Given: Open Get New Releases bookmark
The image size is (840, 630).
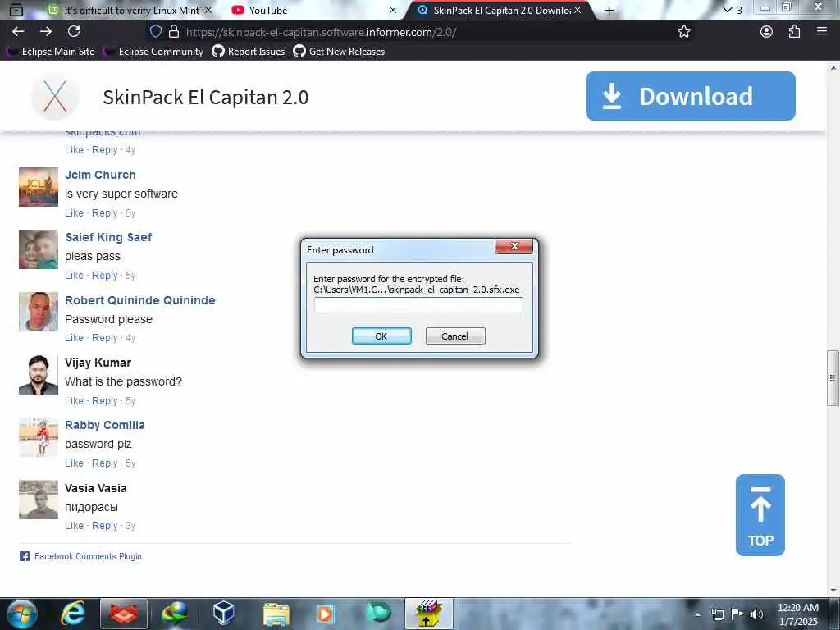Looking at the screenshot, I should tap(339, 52).
